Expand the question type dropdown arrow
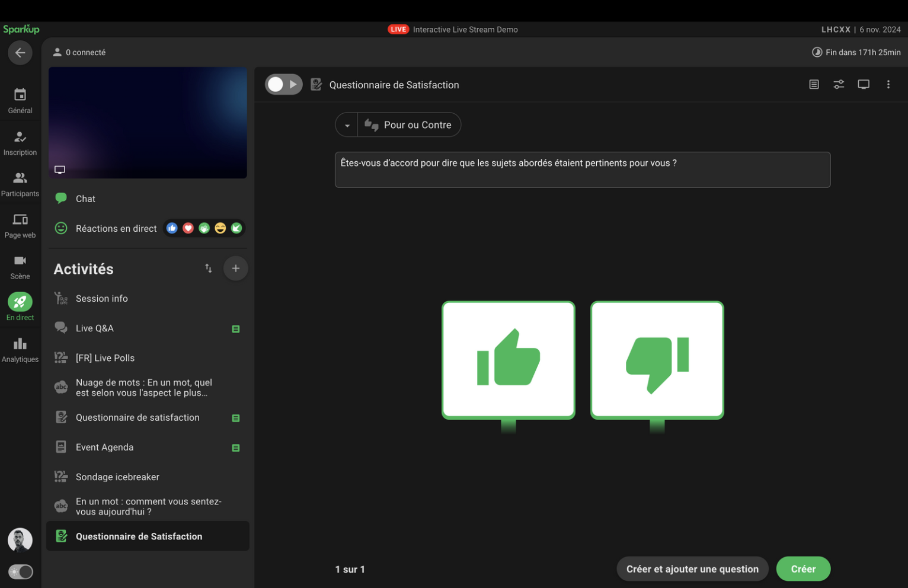Viewport: 908px width, 588px height. click(x=347, y=125)
